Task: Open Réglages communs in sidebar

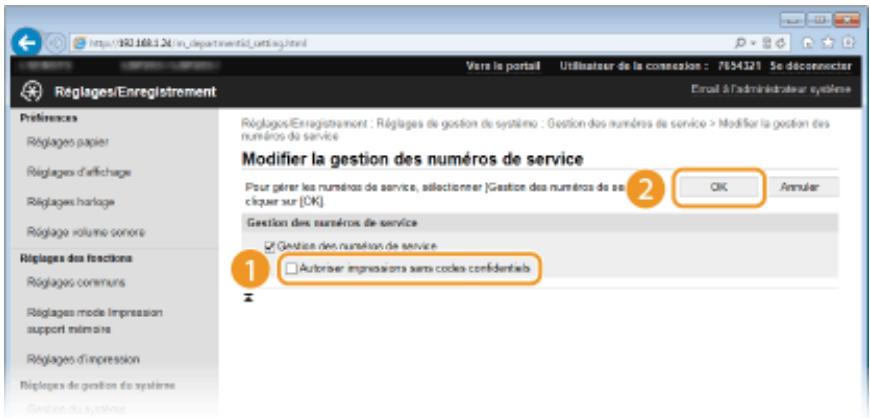Action: [76, 283]
